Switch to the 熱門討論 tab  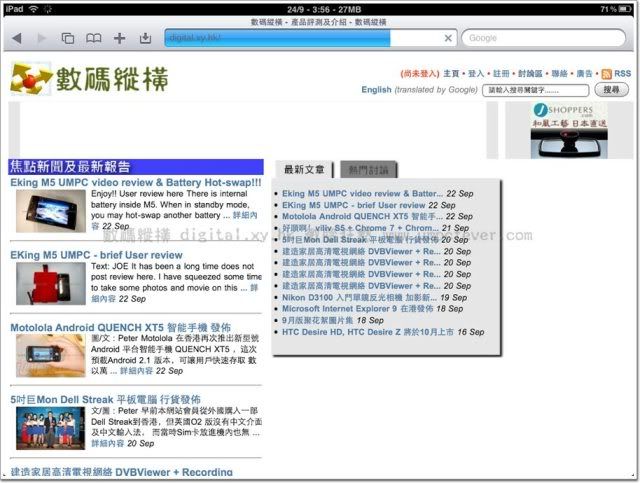[x=365, y=170]
